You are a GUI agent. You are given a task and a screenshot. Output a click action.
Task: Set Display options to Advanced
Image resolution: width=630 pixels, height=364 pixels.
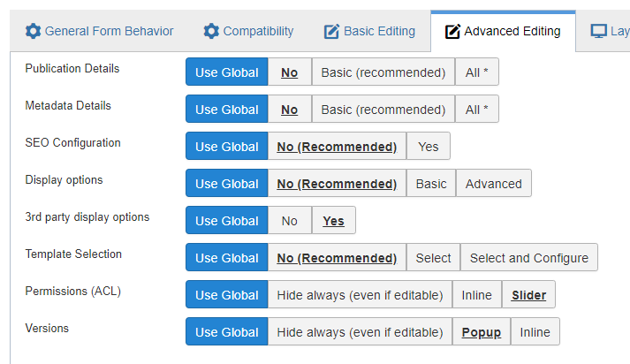click(494, 183)
